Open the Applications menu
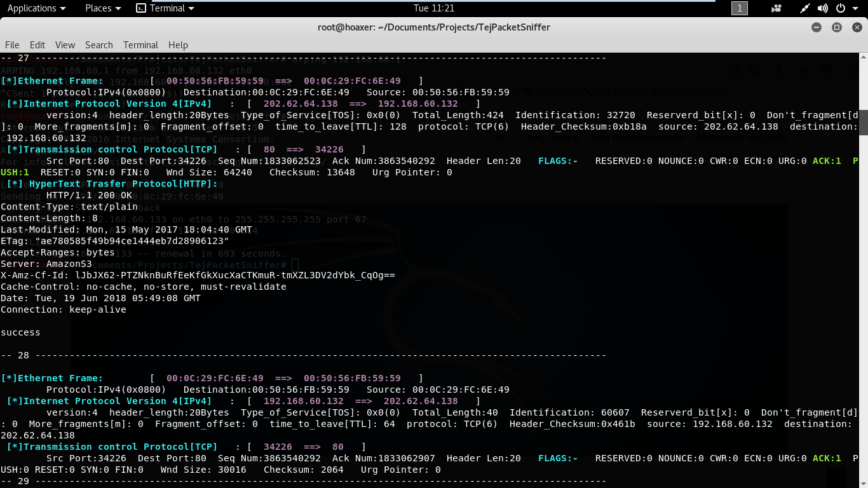Image resolution: width=868 pixels, height=488 pixels. coord(36,8)
